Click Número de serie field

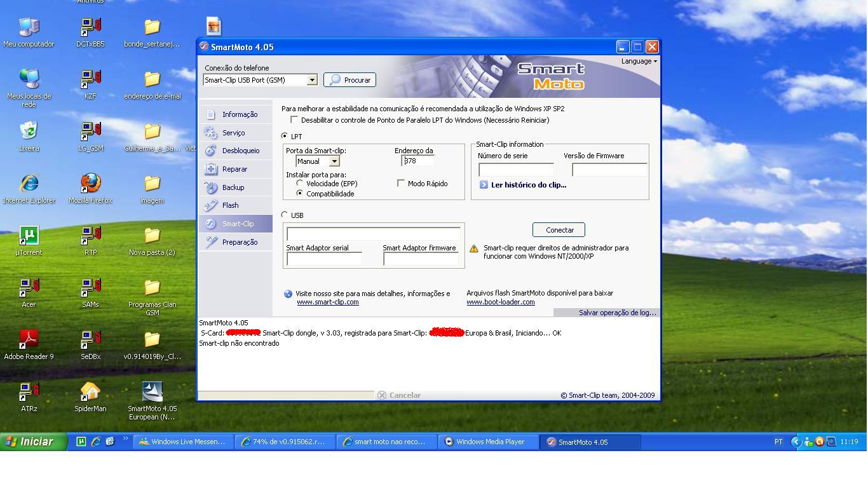pos(516,170)
